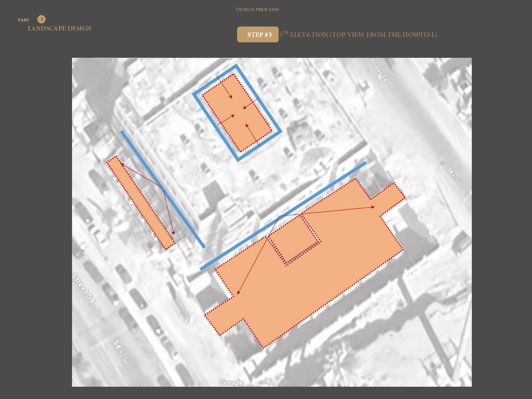The height and width of the screenshot is (399, 532).
Task: Select the orange rectangle inside the blue frame
Action: (237, 113)
